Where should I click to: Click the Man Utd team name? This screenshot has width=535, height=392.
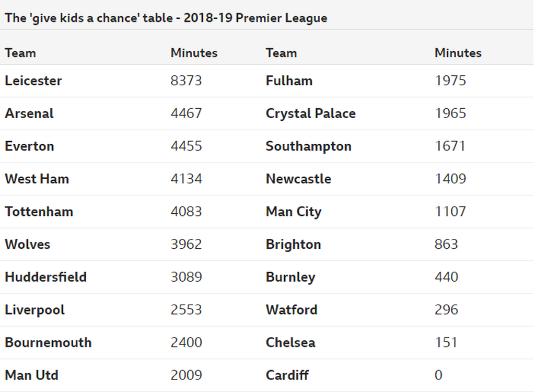pyautogui.click(x=32, y=375)
